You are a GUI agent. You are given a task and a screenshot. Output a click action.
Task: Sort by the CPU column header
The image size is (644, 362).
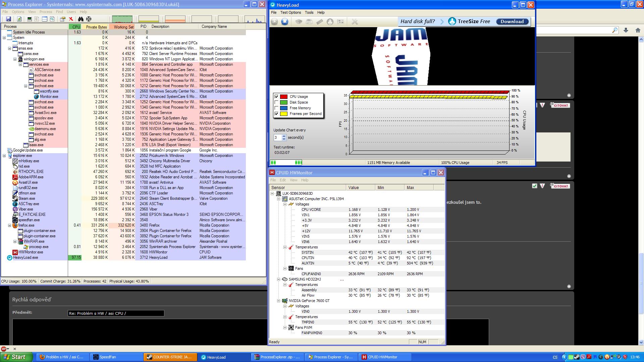pos(75,26)
